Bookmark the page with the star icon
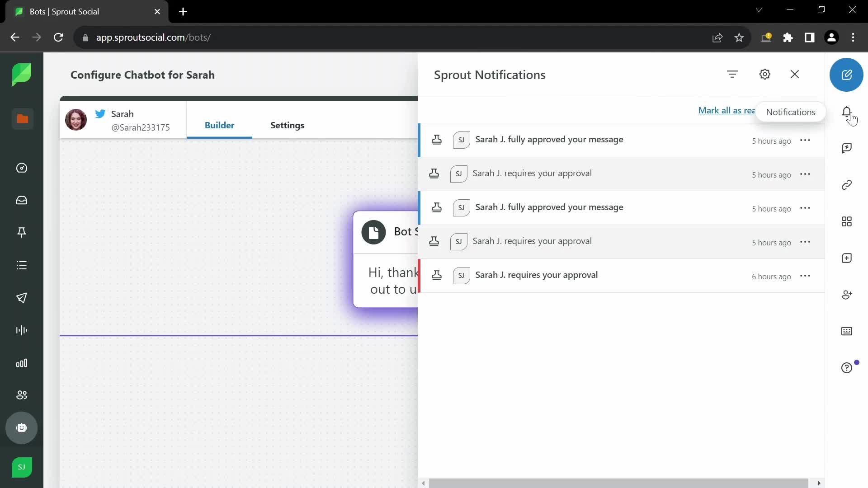868x488 pixels. click(739, 38)
